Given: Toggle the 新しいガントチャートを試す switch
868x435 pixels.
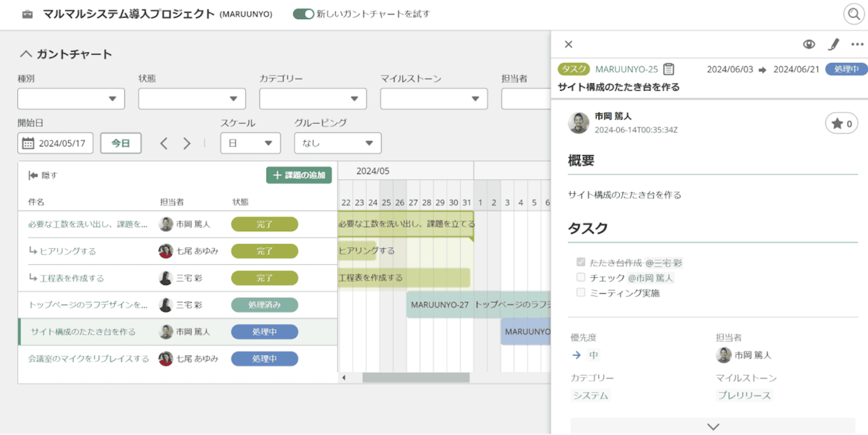Looking at the screenshot, I should (x=303, y=14).
